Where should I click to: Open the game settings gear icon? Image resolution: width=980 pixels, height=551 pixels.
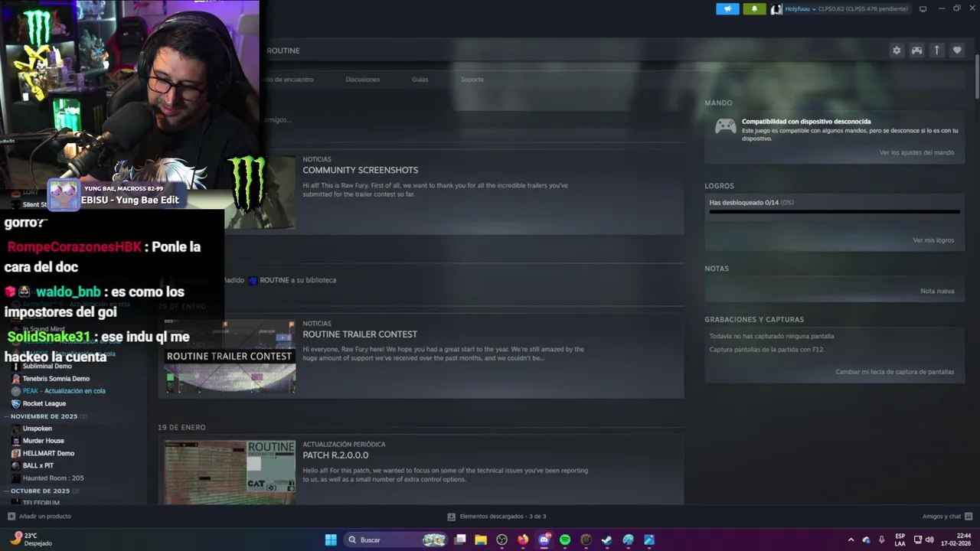pyautogui.click(x=897, y=51)
